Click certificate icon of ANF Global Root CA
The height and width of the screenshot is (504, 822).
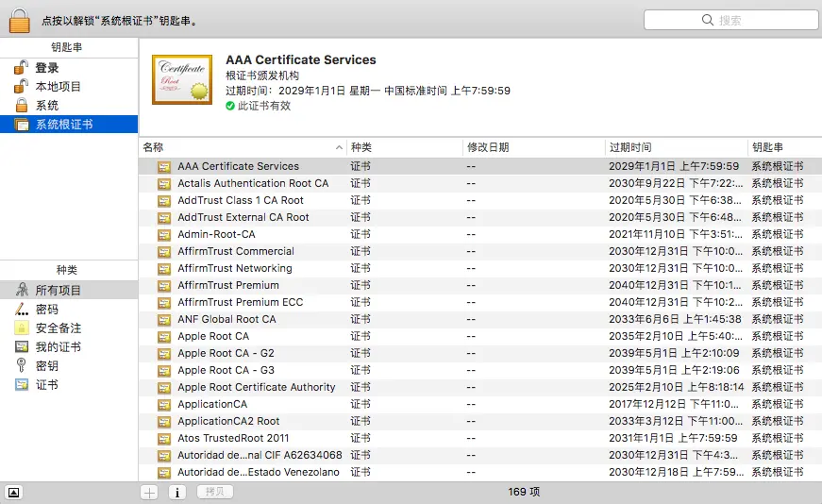tap(164, 320)
